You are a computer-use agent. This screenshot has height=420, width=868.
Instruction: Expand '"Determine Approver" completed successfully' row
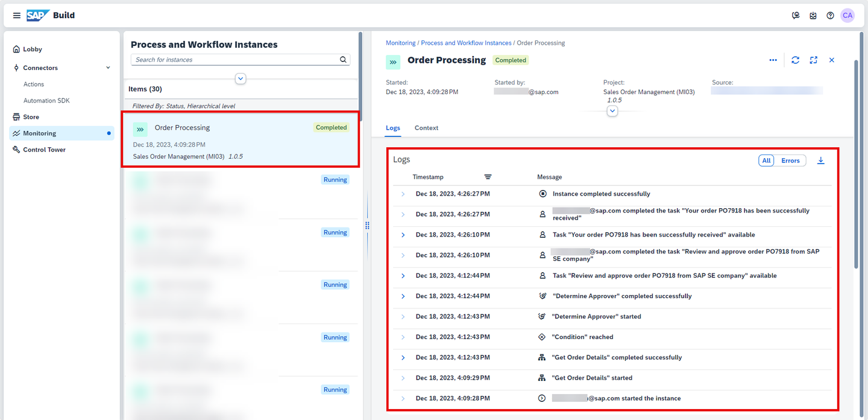[x=403, y=296]
